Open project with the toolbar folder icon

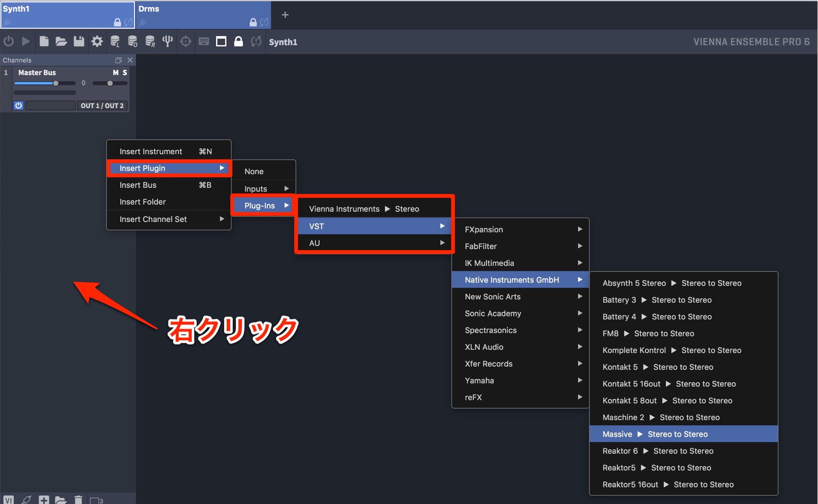point(61,41)
